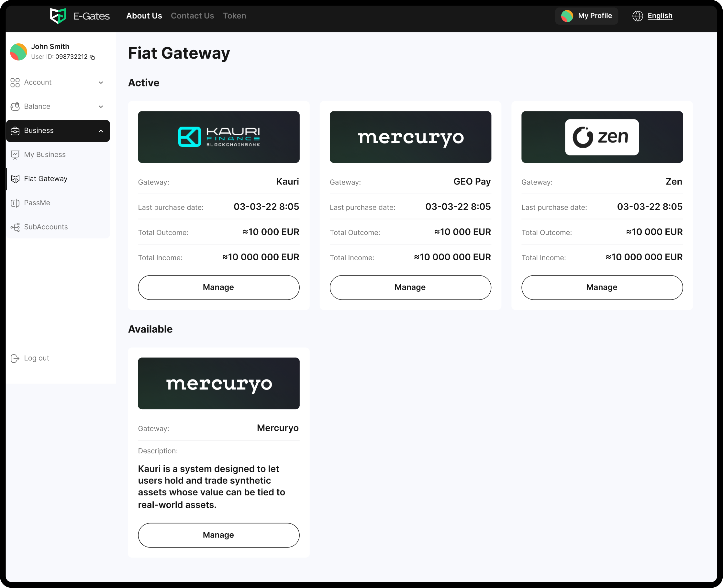Click the Log out arrow icon
723x588 pixels.
[15, 358]
